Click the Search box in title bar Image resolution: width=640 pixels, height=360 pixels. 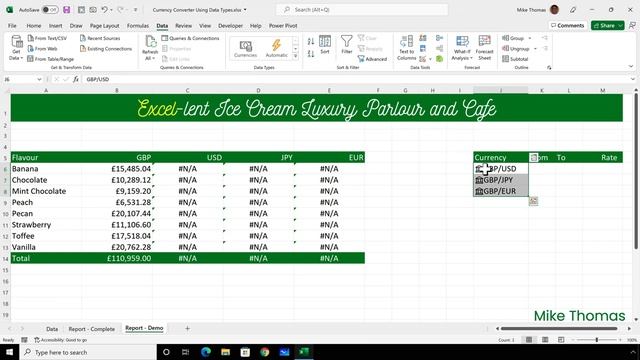coord(362,9)
